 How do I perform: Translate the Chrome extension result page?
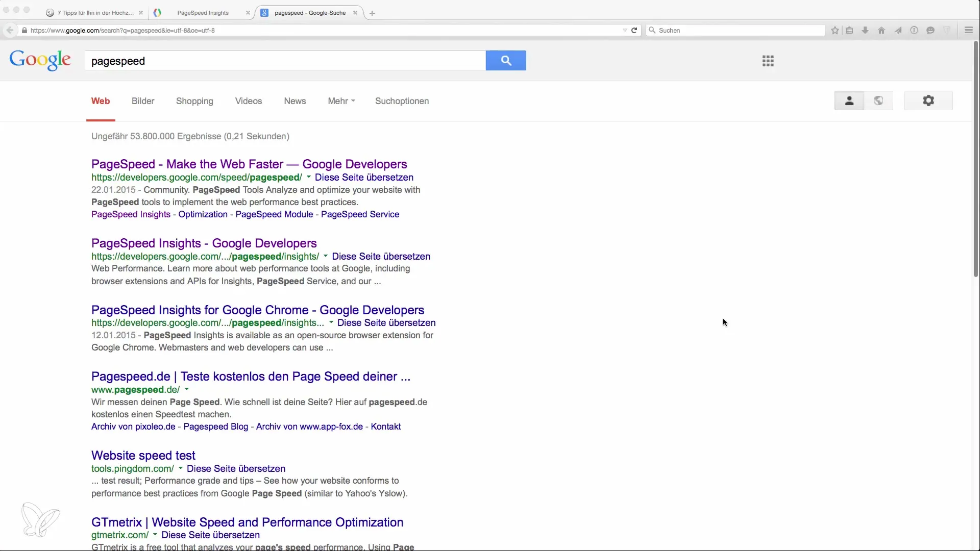386,323
